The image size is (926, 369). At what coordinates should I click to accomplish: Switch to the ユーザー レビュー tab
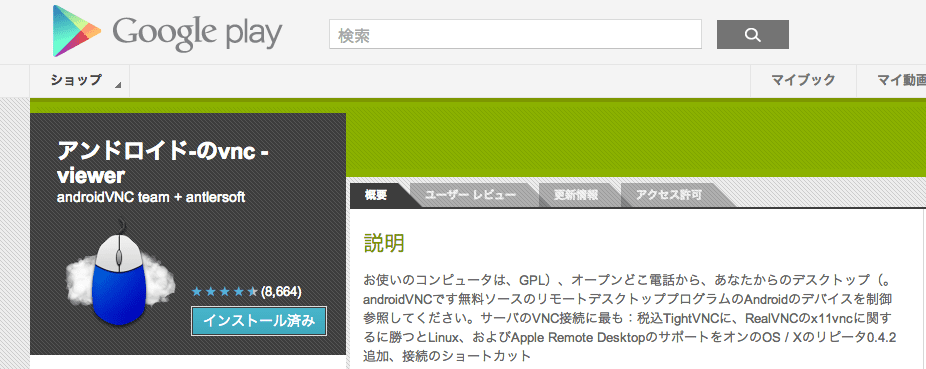(471, 195)
